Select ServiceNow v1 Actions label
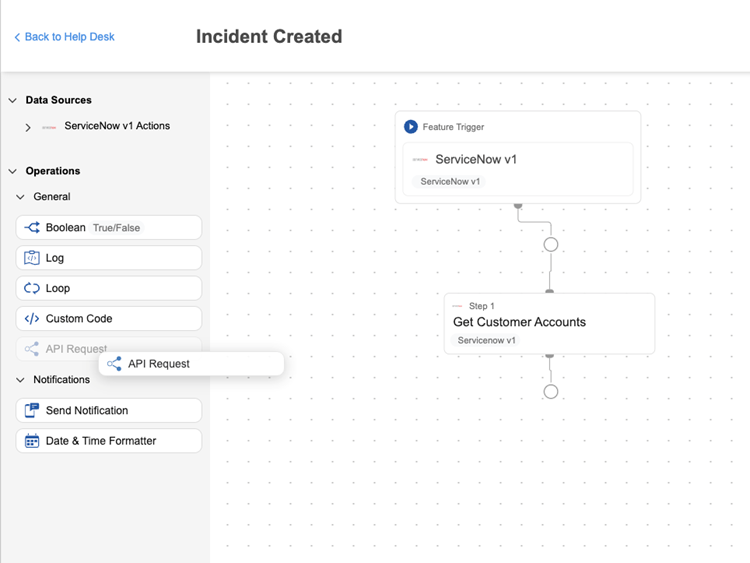 pyautogui.click(x=117, y=126)
